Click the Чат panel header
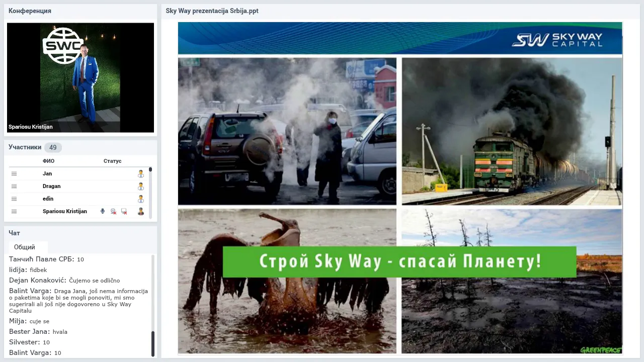Viewport: 644px width, 362px height. 14,233
